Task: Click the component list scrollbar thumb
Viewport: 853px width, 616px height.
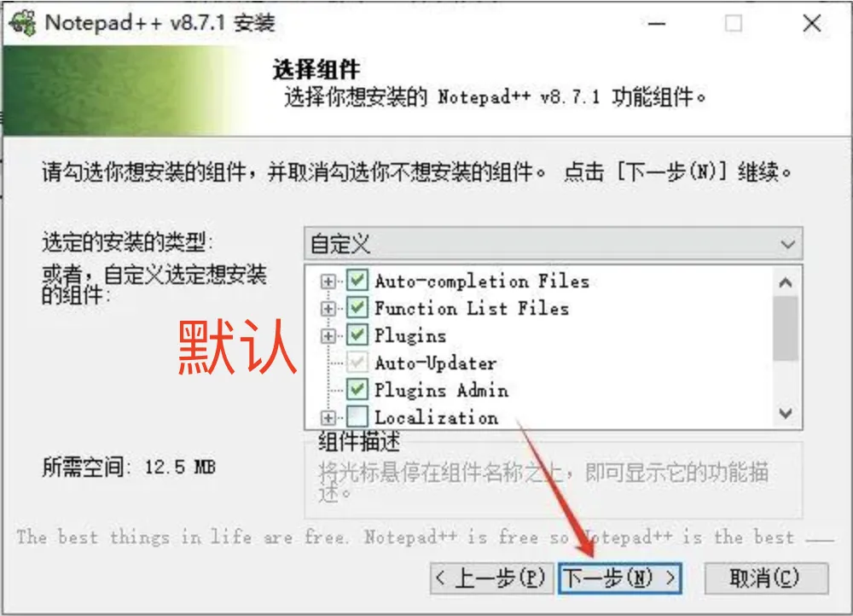Action: (x=785, y=328)
